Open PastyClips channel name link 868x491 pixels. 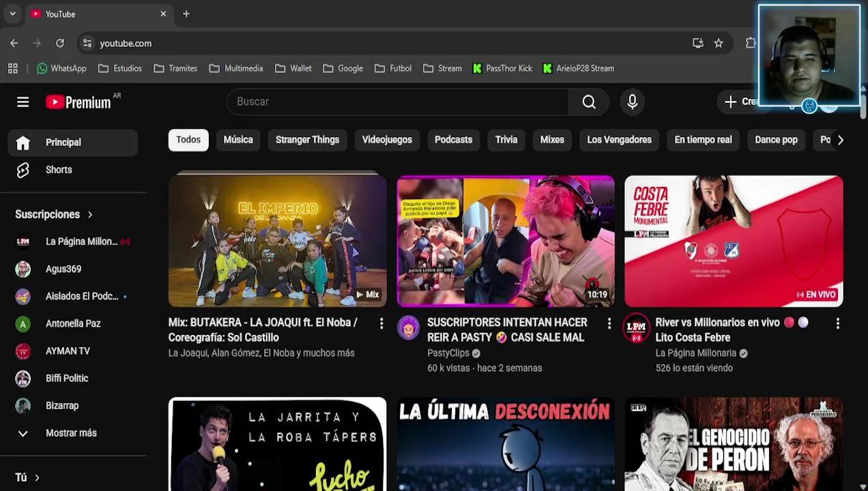(x=448, y=353)
